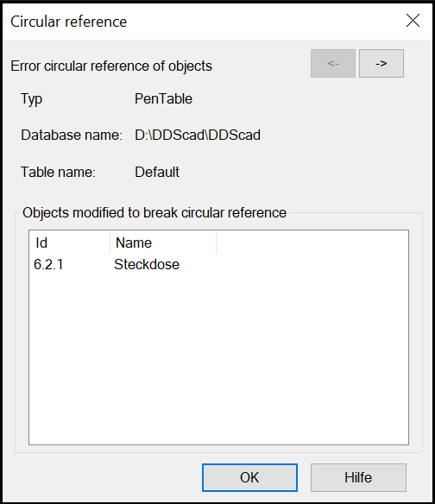
Task: Click the Error circular reference heading text
Action: pos(111,66)
